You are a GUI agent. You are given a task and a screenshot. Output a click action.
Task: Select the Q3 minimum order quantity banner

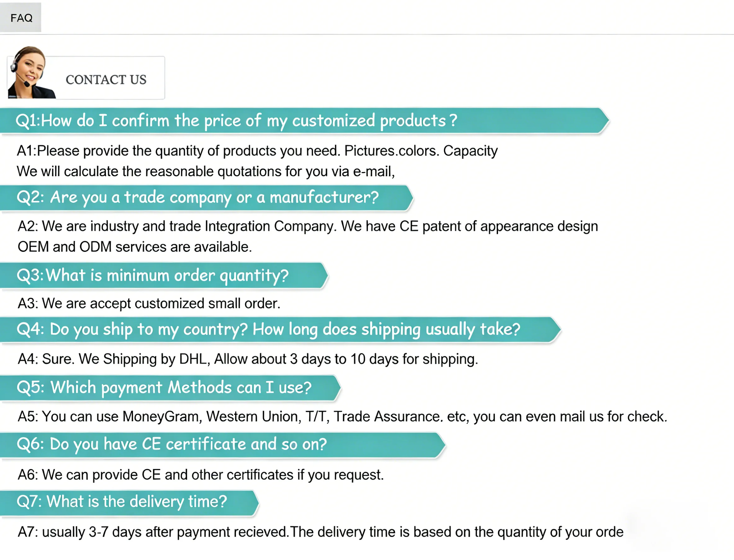(x=164, y=276)
